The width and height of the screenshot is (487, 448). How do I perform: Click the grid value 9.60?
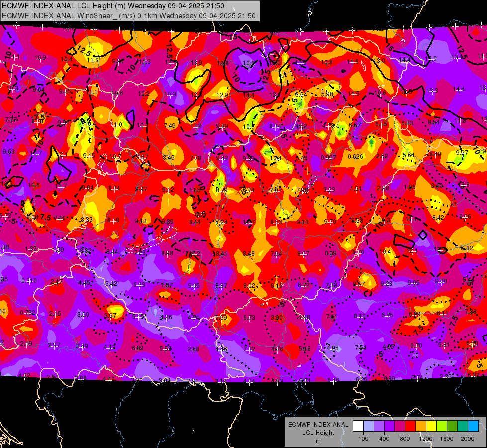coord(441,281)
